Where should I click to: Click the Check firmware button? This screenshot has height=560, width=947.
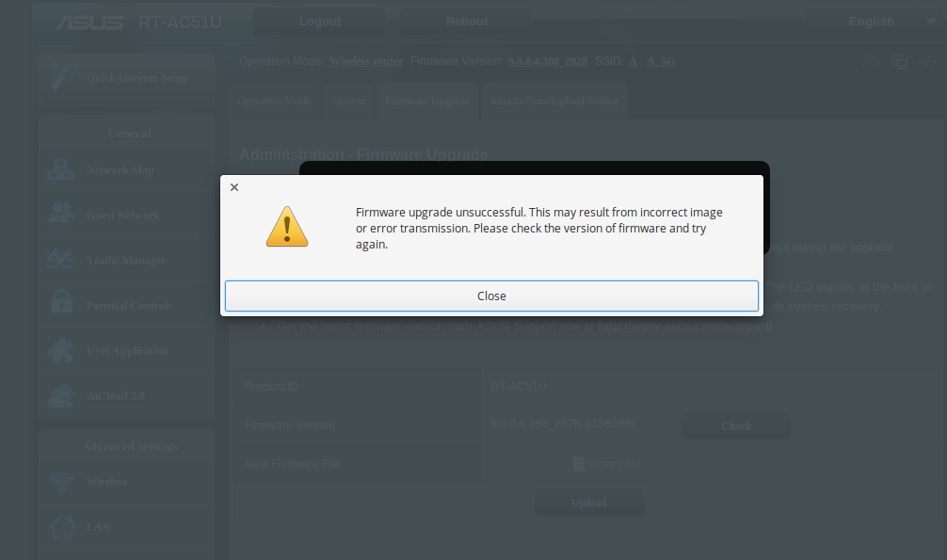(x=735, y=426)
